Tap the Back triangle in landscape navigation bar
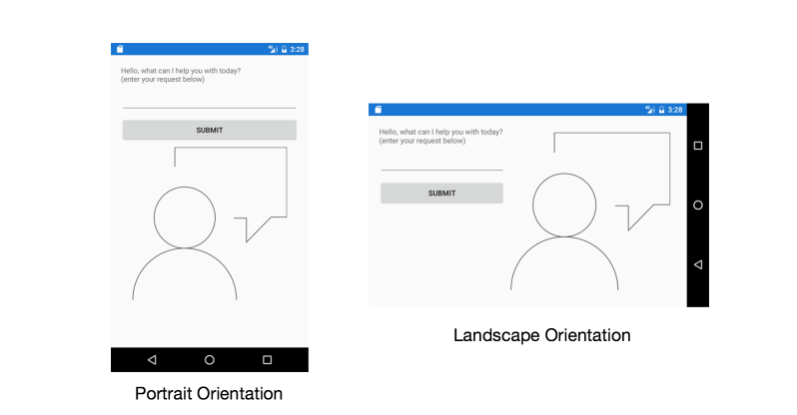 coord(698,264)
